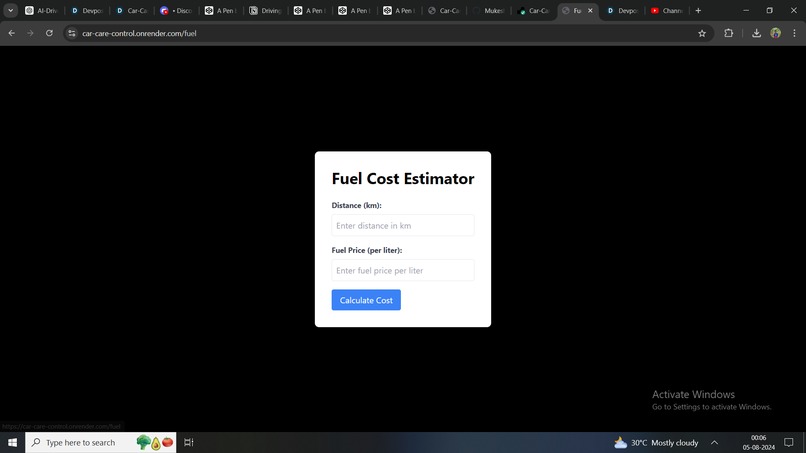This screenshot has height=453, width=806.
Task: Close the active Fu tab
Action: tap(590, 10)
